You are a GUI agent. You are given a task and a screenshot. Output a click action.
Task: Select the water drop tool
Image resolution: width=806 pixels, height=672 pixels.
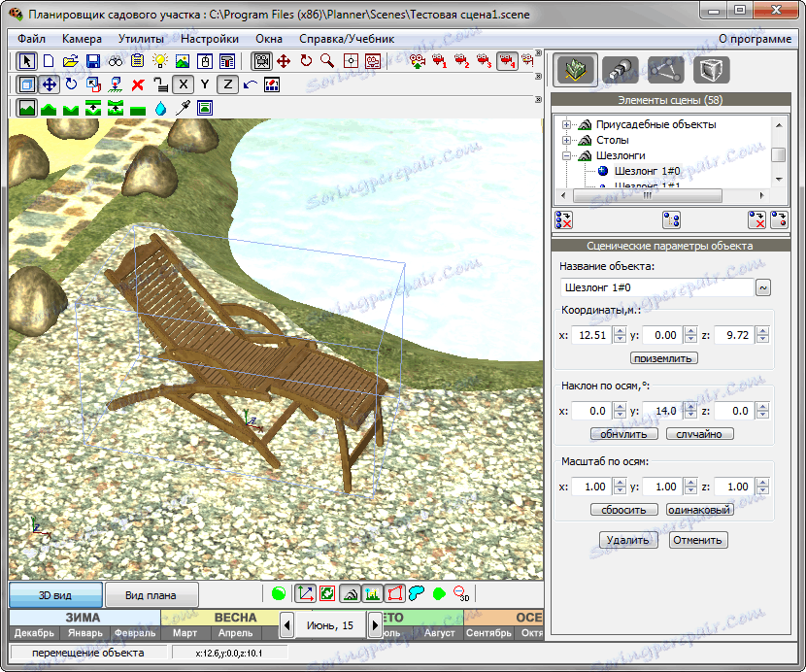coord(160,108)
